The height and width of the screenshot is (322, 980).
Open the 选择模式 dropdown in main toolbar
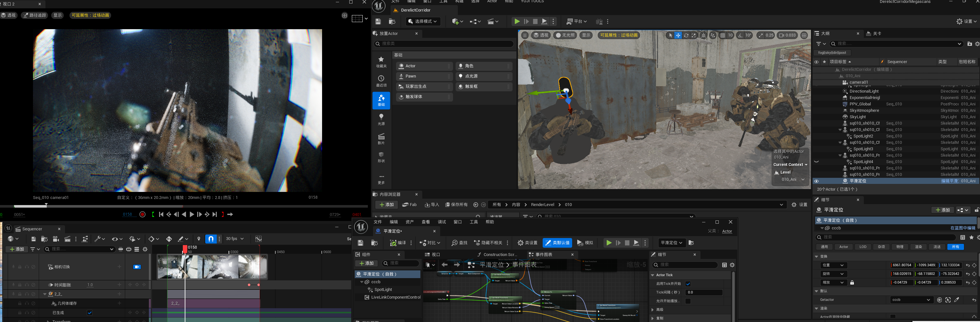tap(423, 21)
